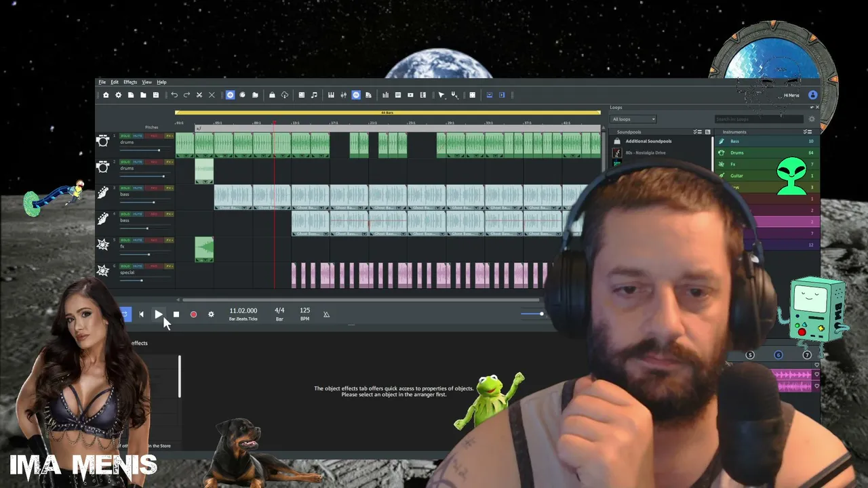Open the mixer faders icon

coord(344,95)
